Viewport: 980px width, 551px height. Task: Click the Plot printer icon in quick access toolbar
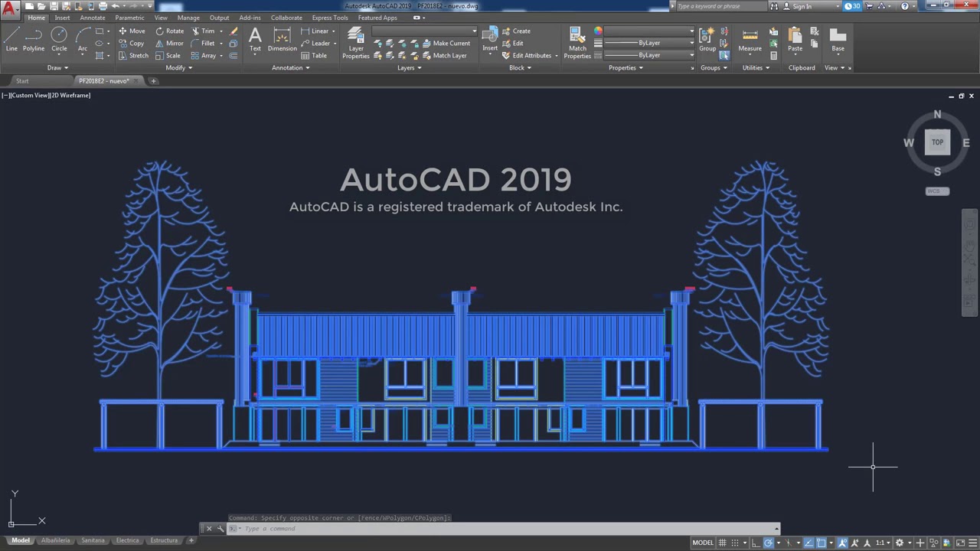click(103, 6)
